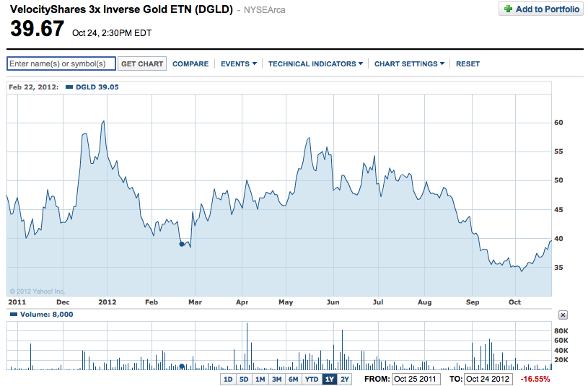Click the GET CHART button
Image resolution: width=588 pixels, height=386 pixels.
tap(142, 63)
